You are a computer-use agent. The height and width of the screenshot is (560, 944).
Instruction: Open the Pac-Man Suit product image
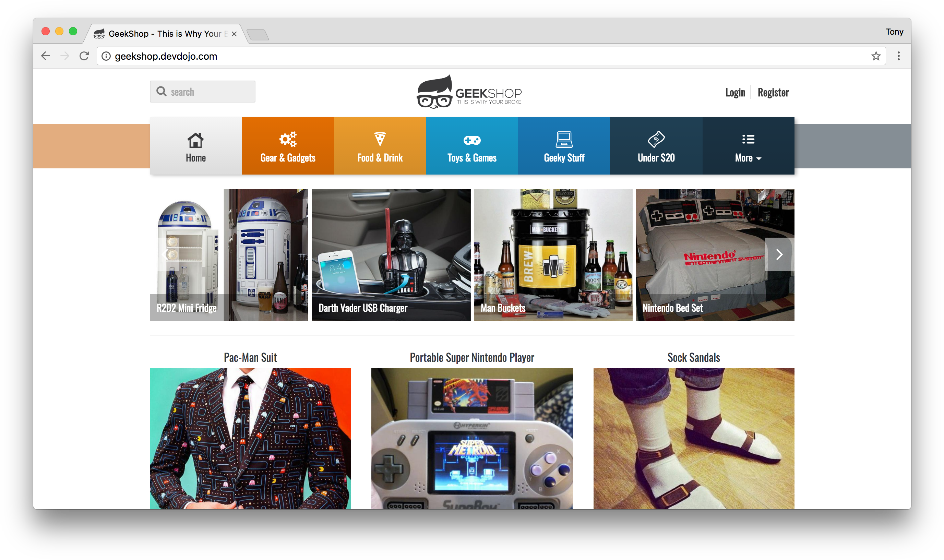click(250, 439)
